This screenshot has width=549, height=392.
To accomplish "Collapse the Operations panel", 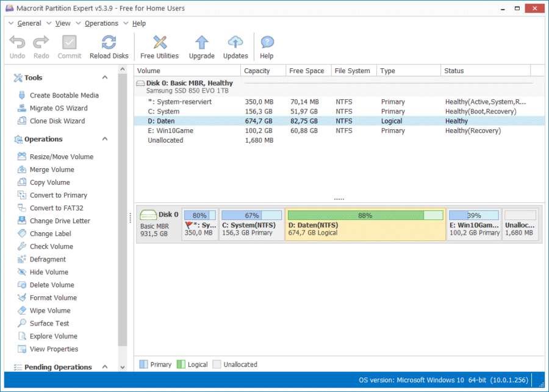I will [x=104, y=139].
